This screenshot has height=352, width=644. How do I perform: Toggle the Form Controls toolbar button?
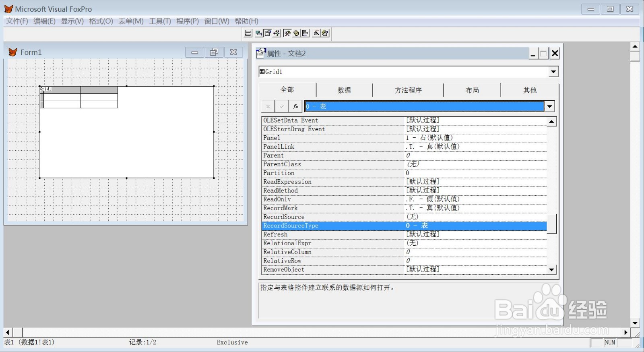pos(287,33)
